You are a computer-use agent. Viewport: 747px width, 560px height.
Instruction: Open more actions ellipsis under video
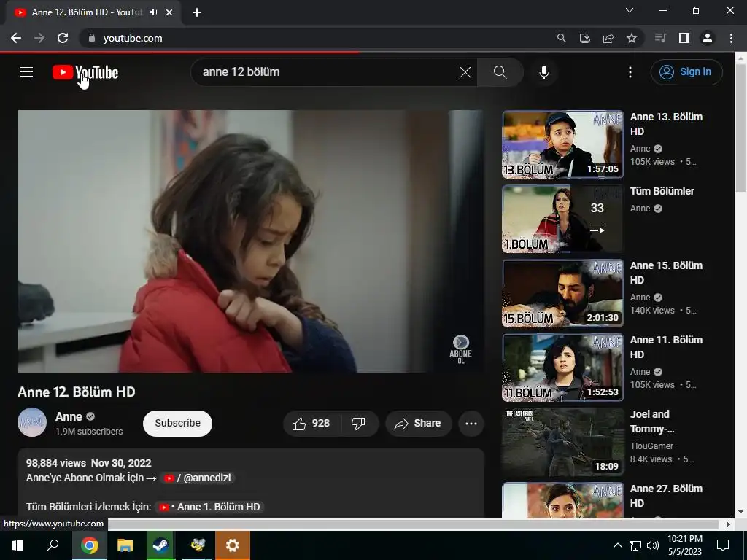(471, 424)
